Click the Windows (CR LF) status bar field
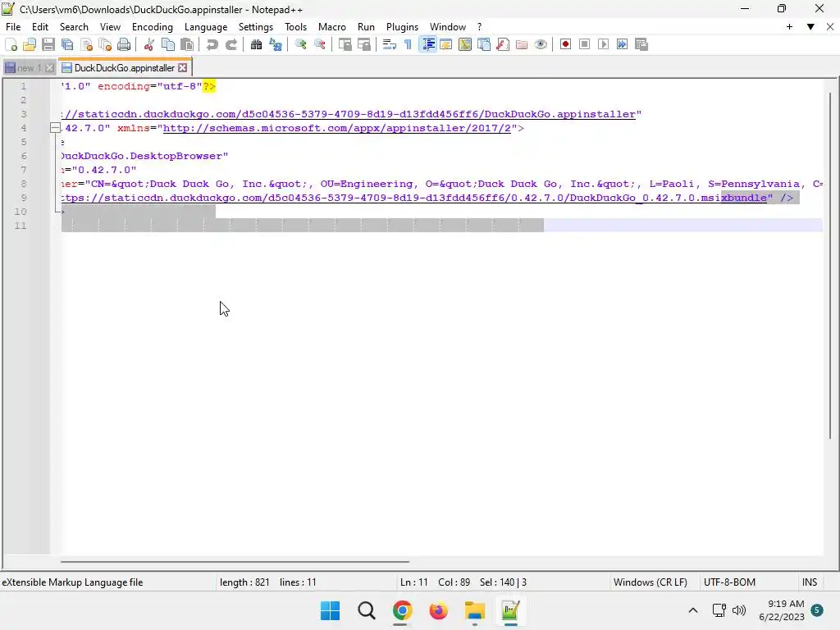The image size is (840, 630). 650,582
